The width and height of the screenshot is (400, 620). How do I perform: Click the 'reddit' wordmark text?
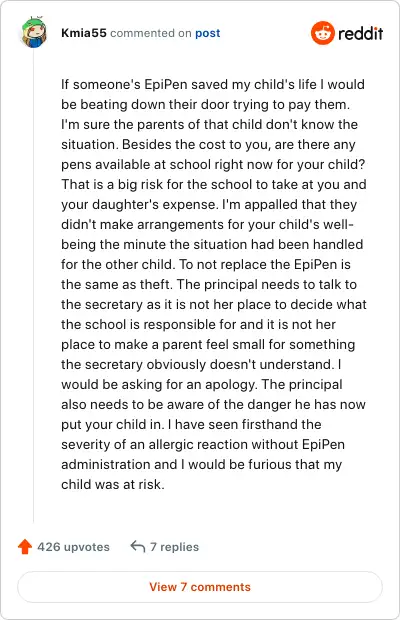tap(360, 33)
